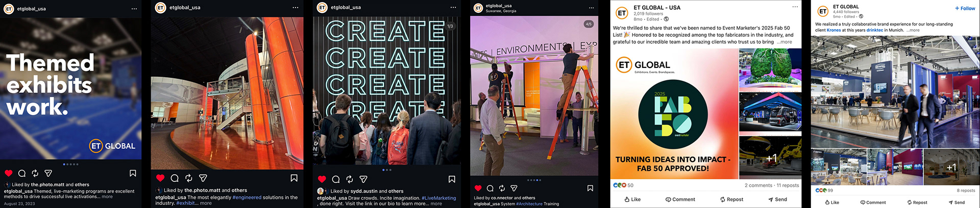Expand truncated Fab 50 post text with more
Viewport: 980px width, 208px height.
786,42
